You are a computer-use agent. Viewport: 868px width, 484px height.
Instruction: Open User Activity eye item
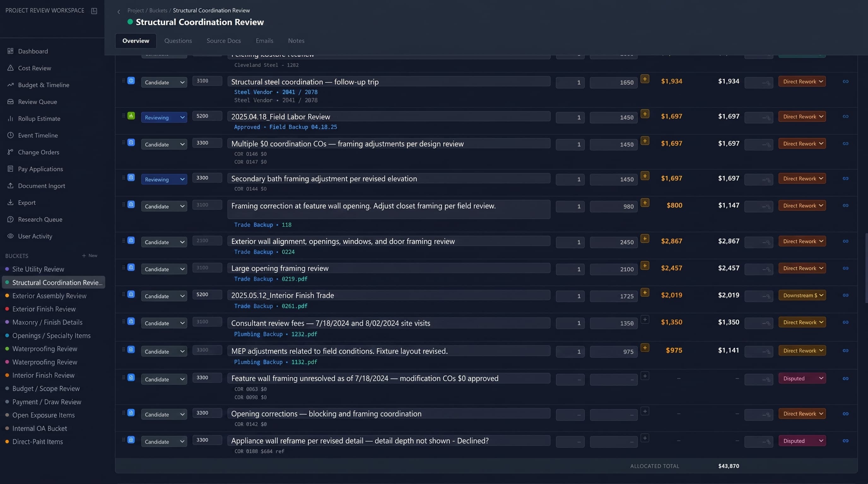pyautogui.click(x=35, y=236)
